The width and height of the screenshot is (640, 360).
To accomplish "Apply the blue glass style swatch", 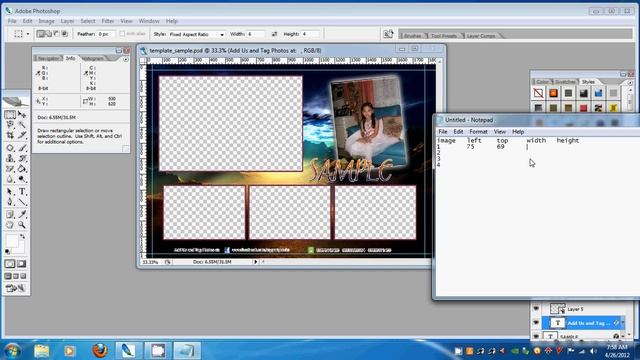I will coord(598,93).
